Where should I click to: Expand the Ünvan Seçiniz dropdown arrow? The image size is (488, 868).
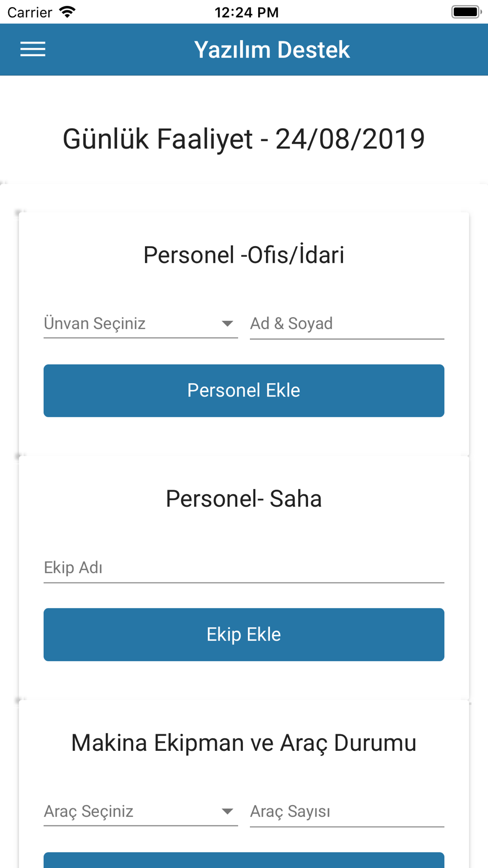tap(227, 324)
